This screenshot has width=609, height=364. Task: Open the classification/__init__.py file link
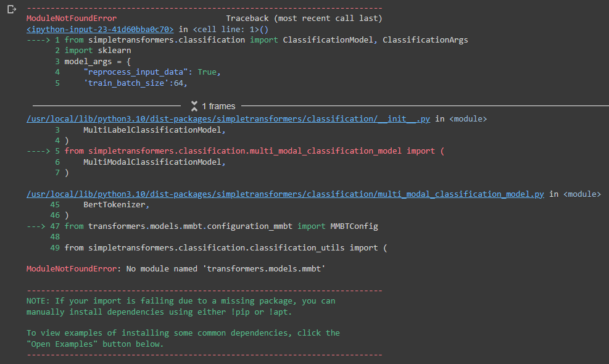pos(228,118)
